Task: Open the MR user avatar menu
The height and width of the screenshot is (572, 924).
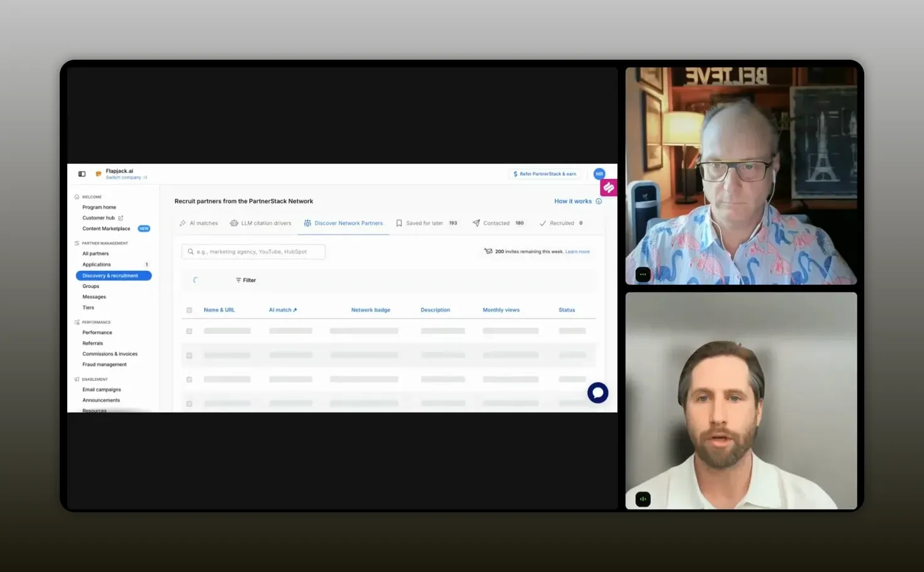Action: pyautogui.click(x=599, y=174)
